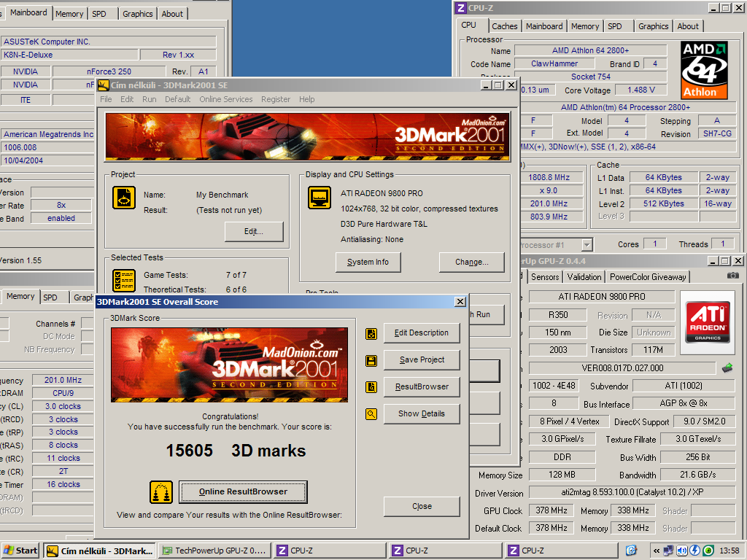Screen dimensions: 747x560
Task: Click the Edit Description button
Action: (x=422, y=332)
